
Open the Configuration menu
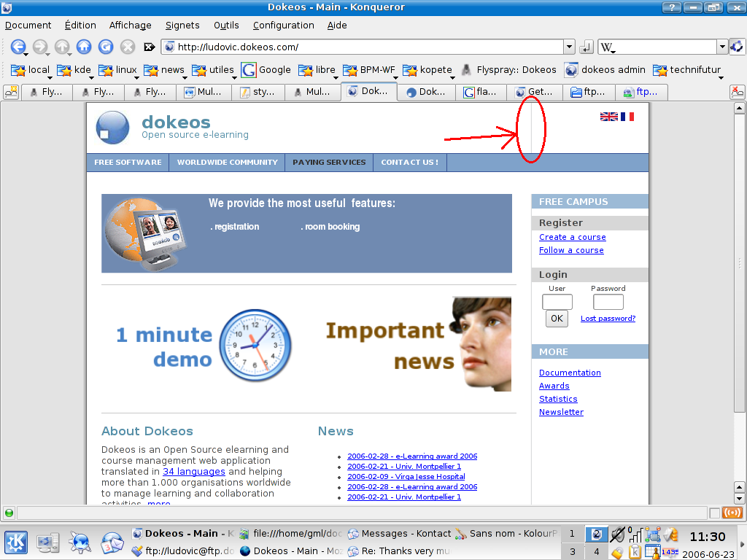click(x=284, y=26)
